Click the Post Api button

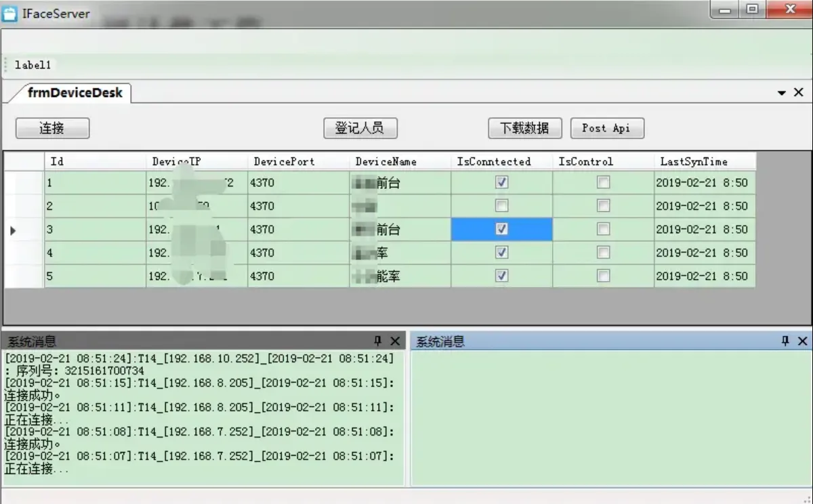point(607,128)
